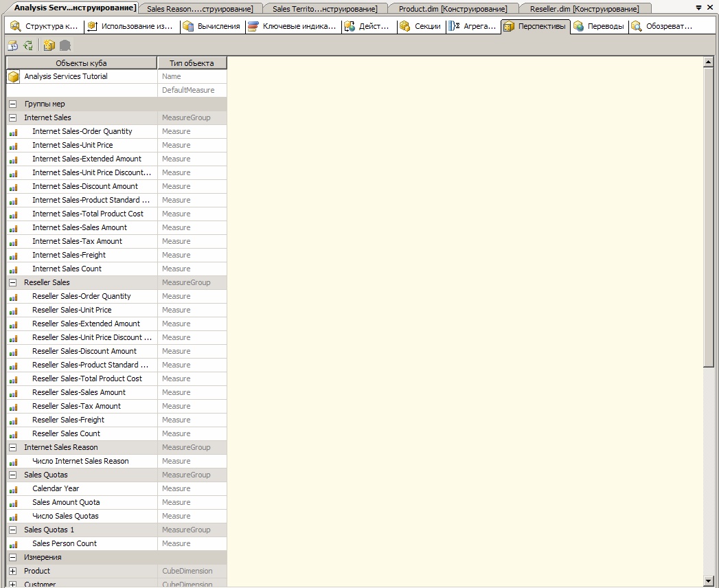Image resolution: width=719 pixels, height=588 pixels.
Task: Click the measure icon for Calendar Year
Action: [14, 490]
